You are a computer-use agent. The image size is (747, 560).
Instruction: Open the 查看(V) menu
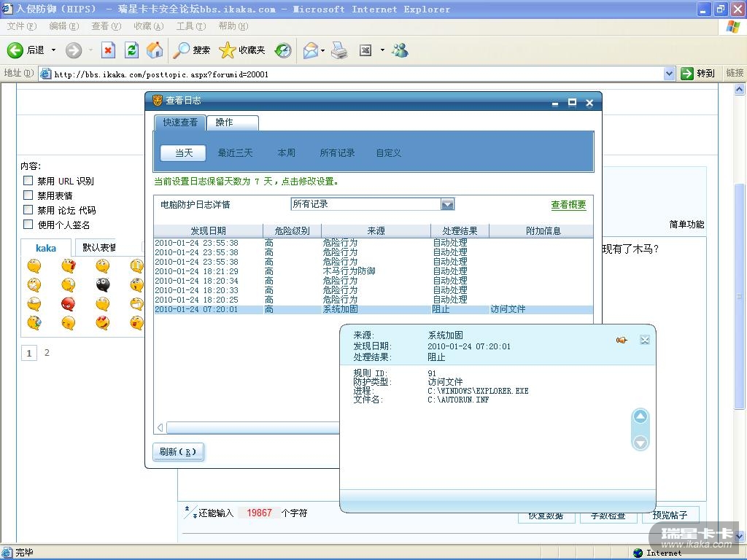107,26
